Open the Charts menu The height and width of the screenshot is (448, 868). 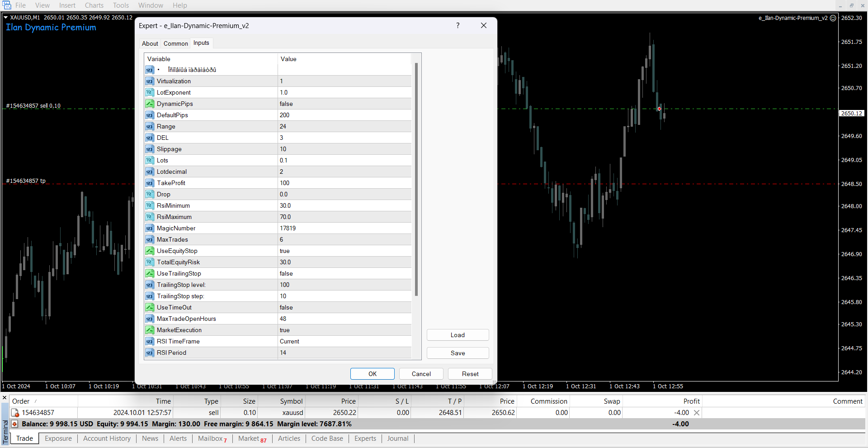[x=94, y=5]
